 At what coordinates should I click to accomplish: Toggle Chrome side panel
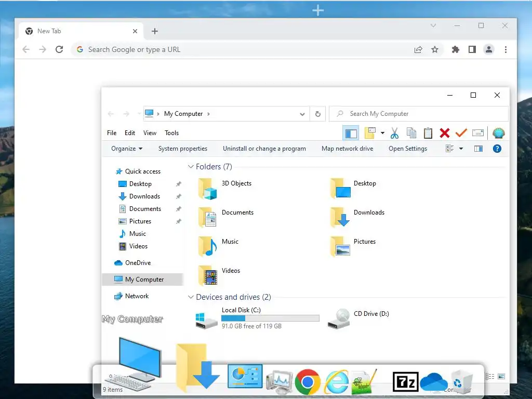click(x=472, y=49)
